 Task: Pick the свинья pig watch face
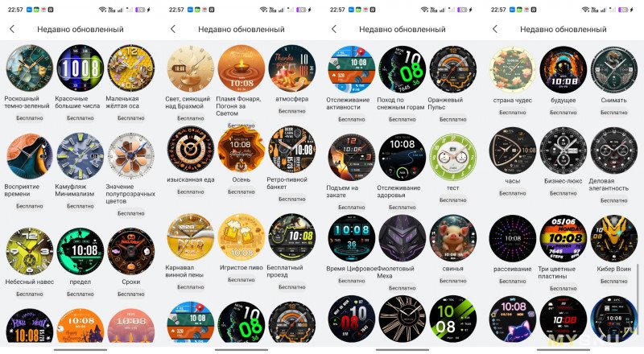coord(453,238)
